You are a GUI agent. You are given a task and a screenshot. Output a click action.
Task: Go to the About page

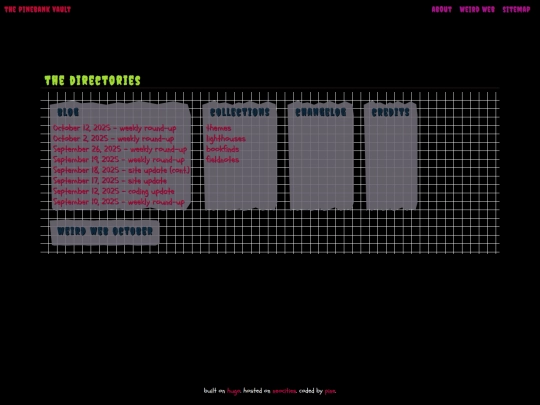click(442, 9)
